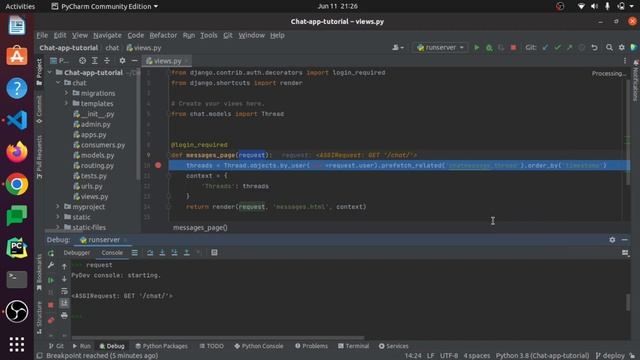The width and height of the screenshot is (640, 360).
Task: Expand the migrations folder
Action: [x=66, y=93]
